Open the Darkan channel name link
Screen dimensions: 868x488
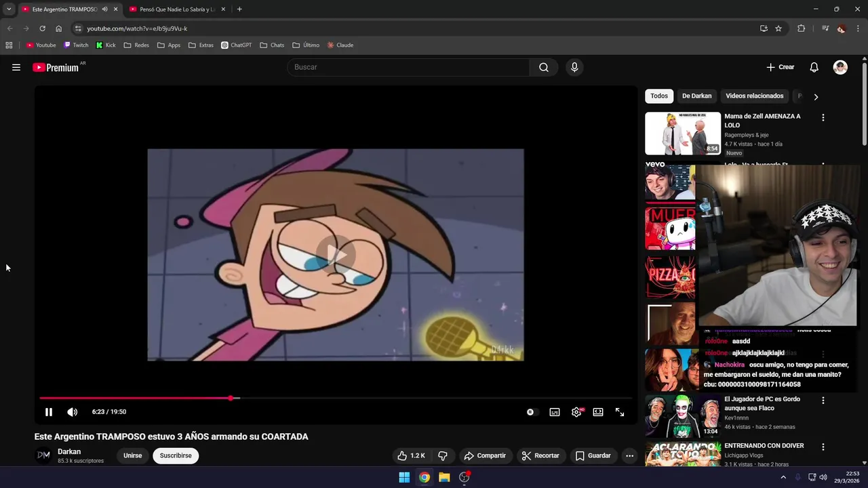69,451
